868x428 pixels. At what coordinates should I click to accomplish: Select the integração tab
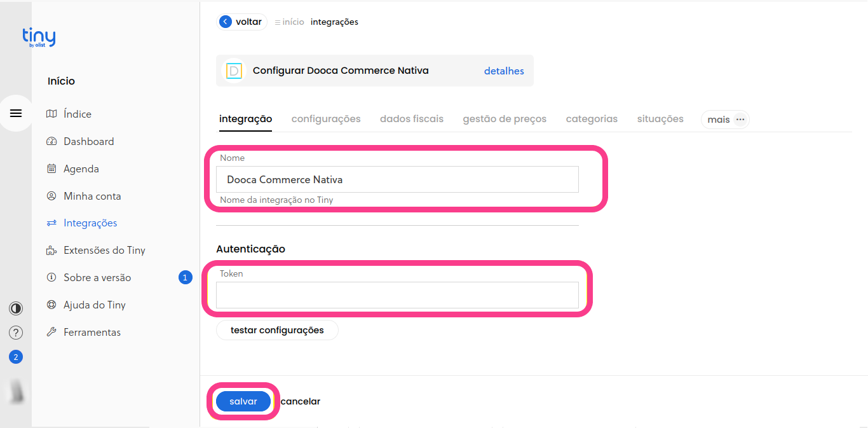(x=245, y=119)
